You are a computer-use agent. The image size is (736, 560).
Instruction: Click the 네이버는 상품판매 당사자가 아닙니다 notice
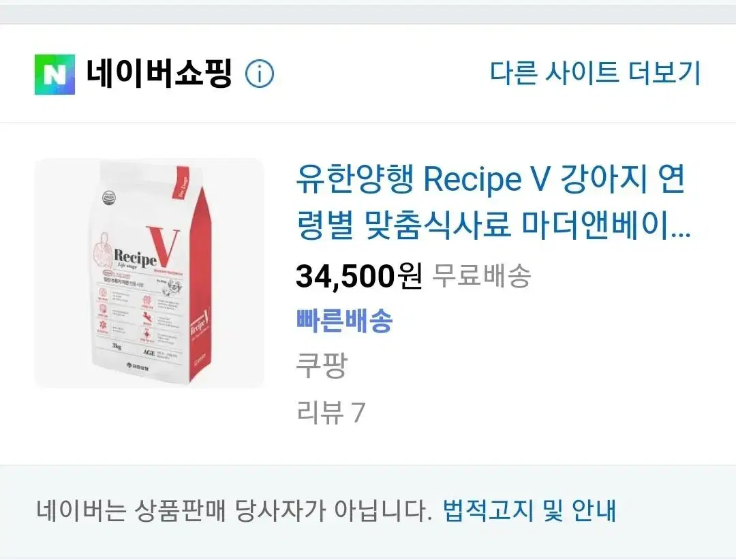(x=234, y=510)
